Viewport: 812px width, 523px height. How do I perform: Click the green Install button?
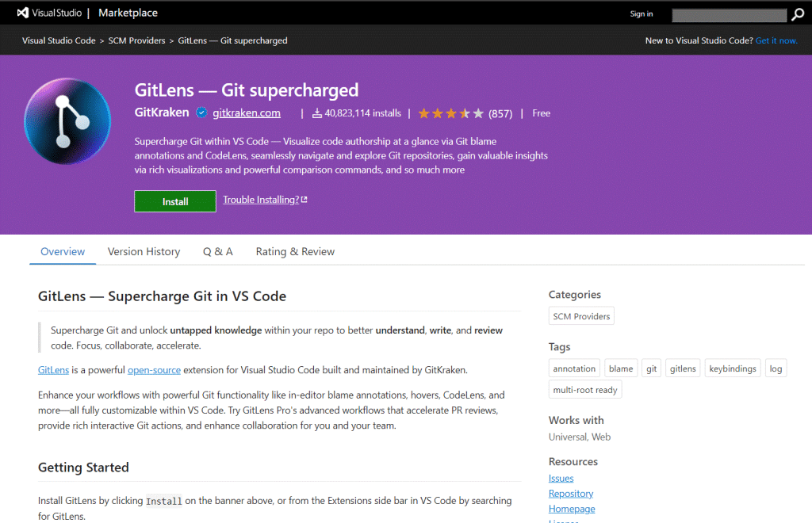(x=175, y=201)
